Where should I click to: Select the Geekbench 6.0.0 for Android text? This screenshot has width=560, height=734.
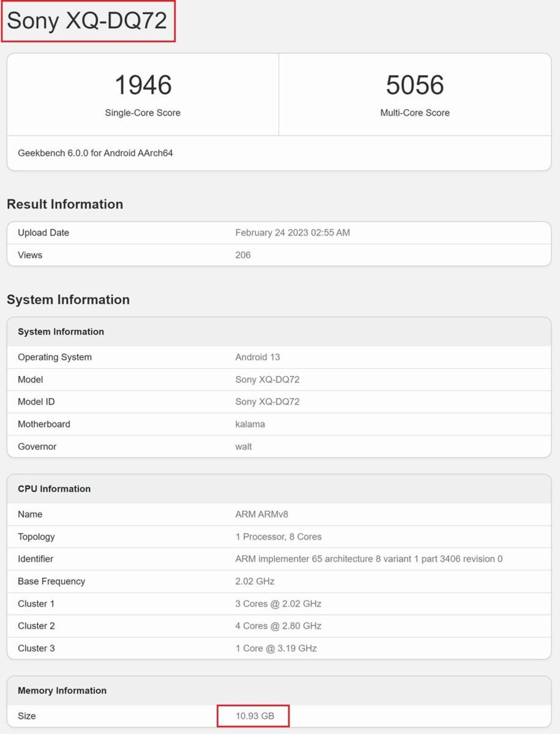(x=95, y=153)
